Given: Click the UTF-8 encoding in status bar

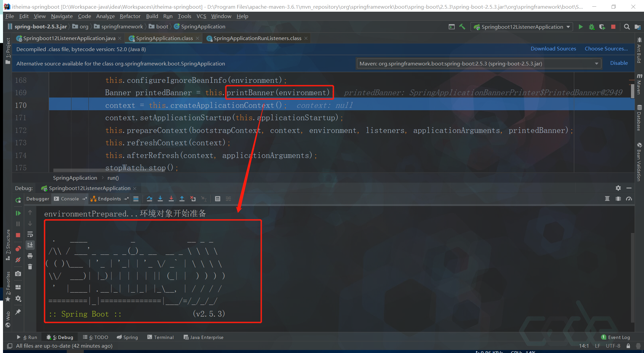Looking at the screenshot, I should 613,346.
